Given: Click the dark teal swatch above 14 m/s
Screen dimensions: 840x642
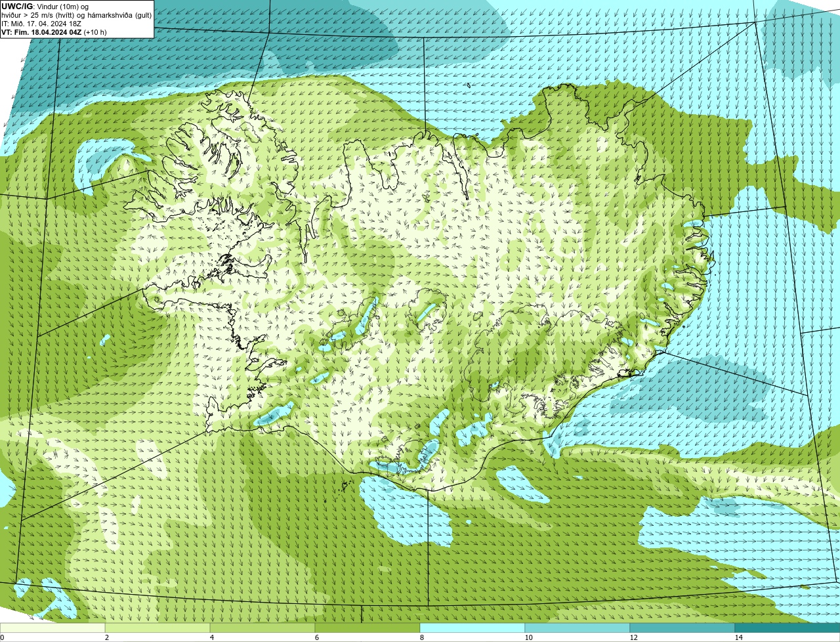Looking at the screenshot, I should [787, 628].
